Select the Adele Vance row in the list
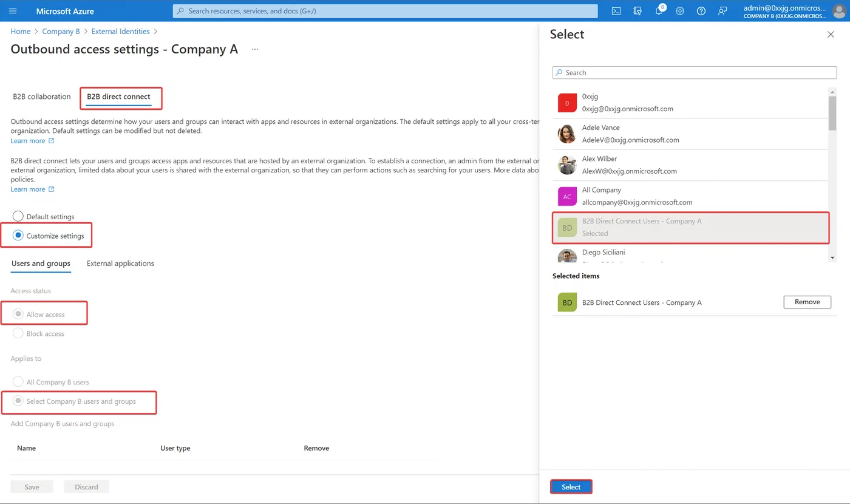Image resolution: width=850 pixels, height=504 pixels. 690,134
